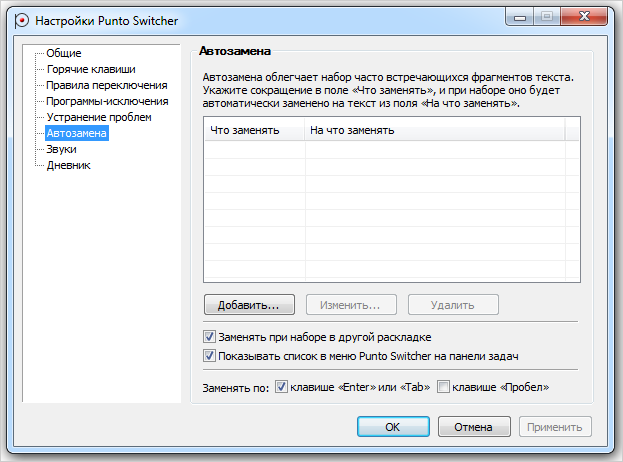Click the Применить button
This screenshot has height=462, width=623.
pyautogui.click(x=555, y=427)
